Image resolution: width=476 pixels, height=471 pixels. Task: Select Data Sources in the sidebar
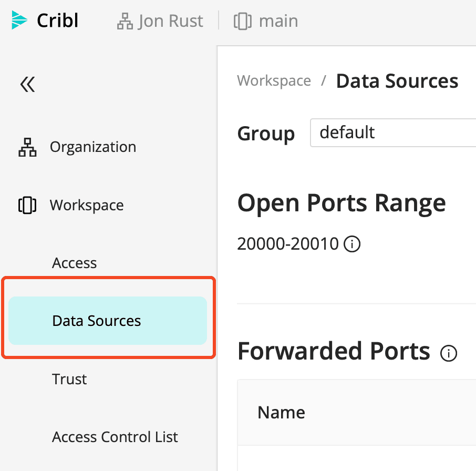[x=97, y=321]
